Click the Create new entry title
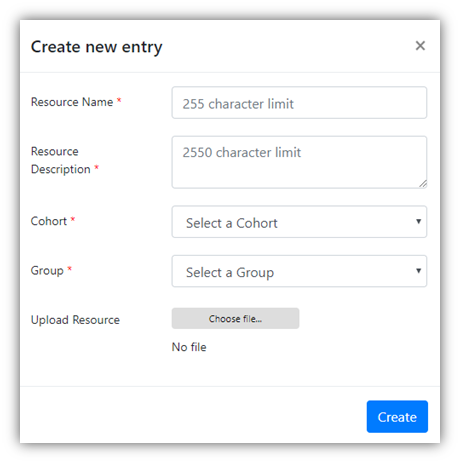Screen dimensions: 460x463 click(96, 47)
